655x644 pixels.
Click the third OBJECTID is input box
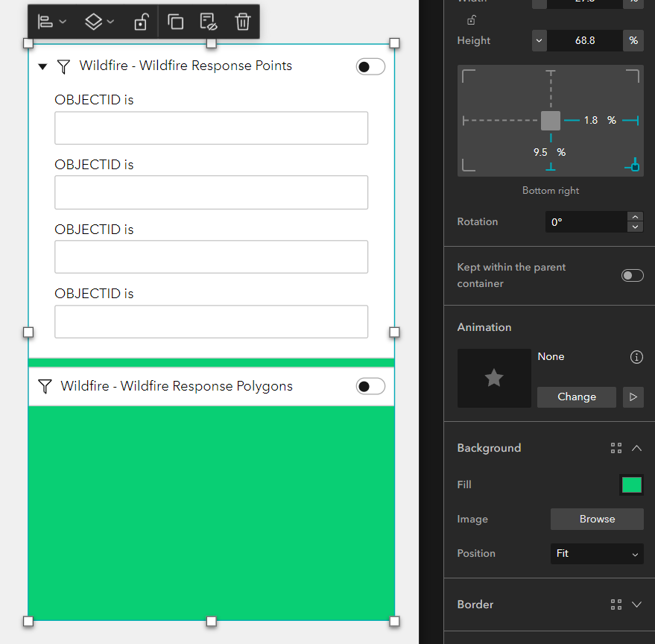click(212, 257)
